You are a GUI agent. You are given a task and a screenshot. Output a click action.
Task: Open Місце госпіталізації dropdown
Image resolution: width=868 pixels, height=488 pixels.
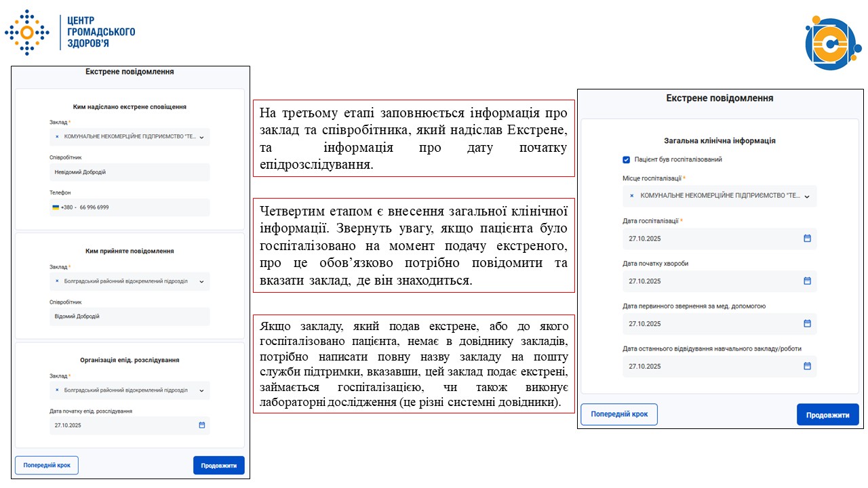click(x=808, y=196)
